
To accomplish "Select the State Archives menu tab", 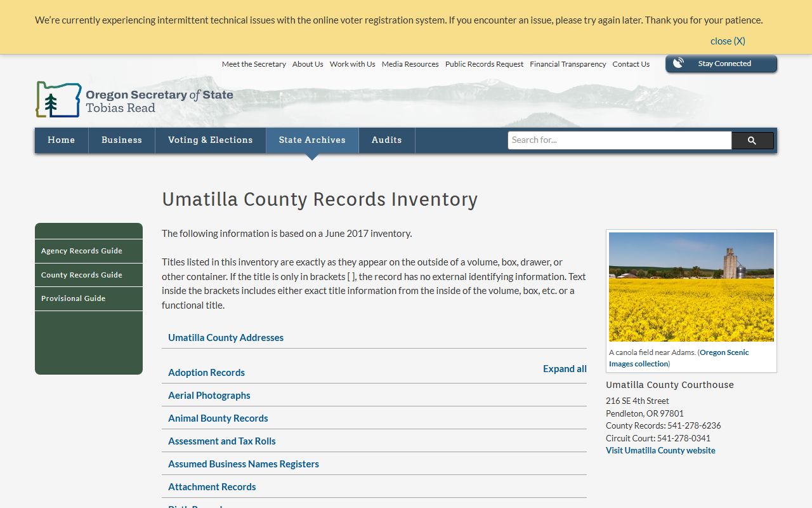I will tap(312, 140).
